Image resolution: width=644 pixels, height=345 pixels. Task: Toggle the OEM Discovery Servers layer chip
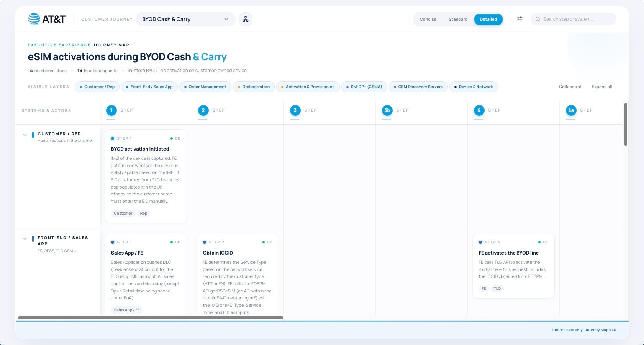[418, 87]
